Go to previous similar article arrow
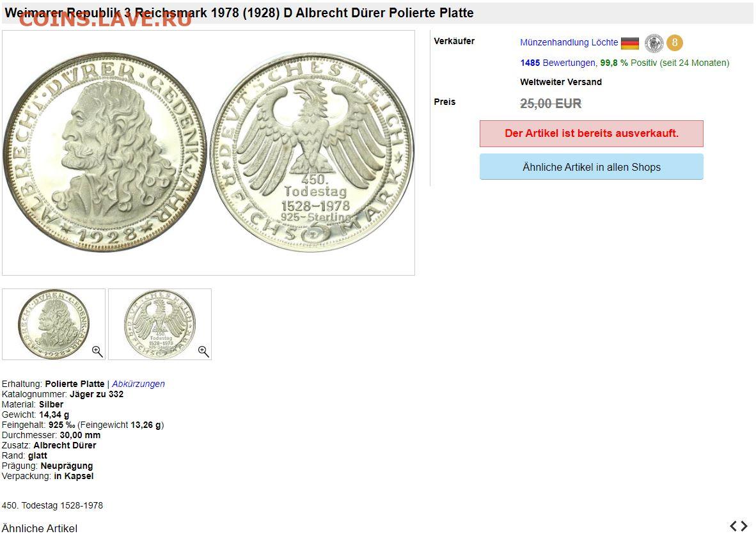The width and height of the screenshot is (756, 536). click(734, 526)
